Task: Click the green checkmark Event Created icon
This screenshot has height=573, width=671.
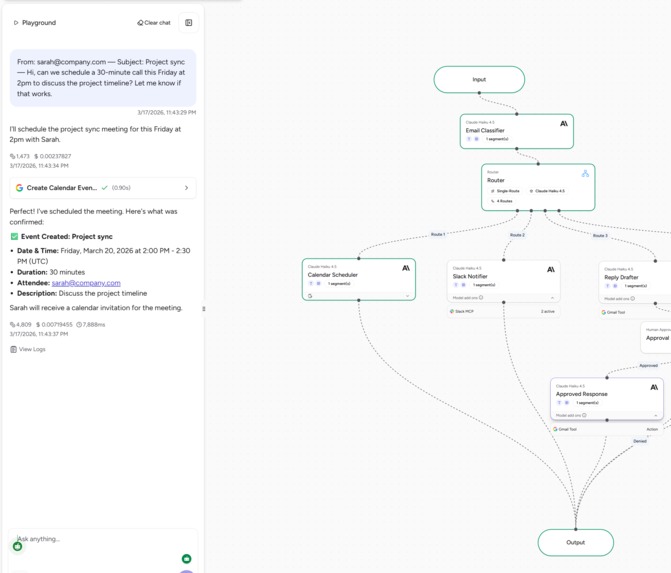Action: pyautogui.click(x=14, y=237)
